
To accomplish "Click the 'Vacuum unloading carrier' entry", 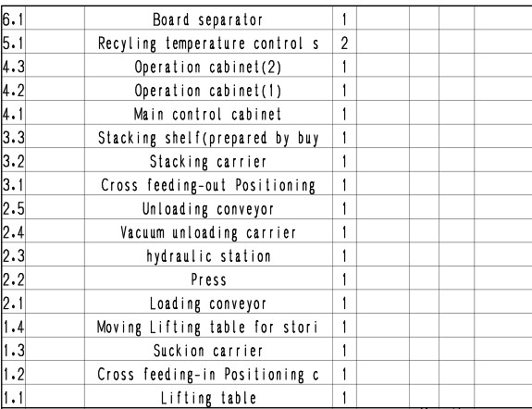I will click(208, 232).
